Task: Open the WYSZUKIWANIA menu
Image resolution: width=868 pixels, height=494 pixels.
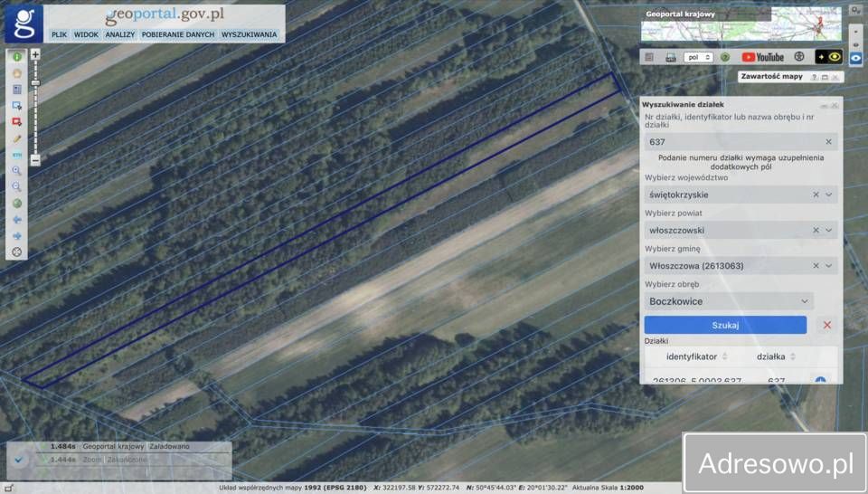Action: [x=250, y=34]
